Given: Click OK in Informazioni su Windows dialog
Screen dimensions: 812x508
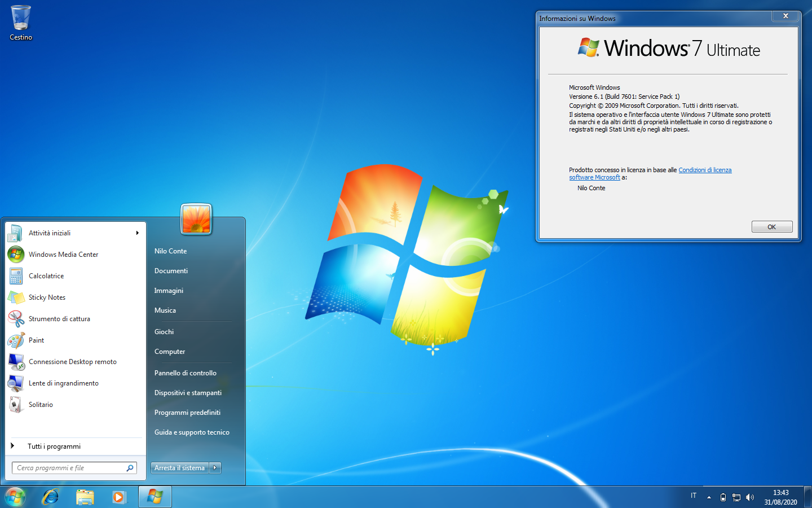Looking at the screenshot, I should 772,227.
